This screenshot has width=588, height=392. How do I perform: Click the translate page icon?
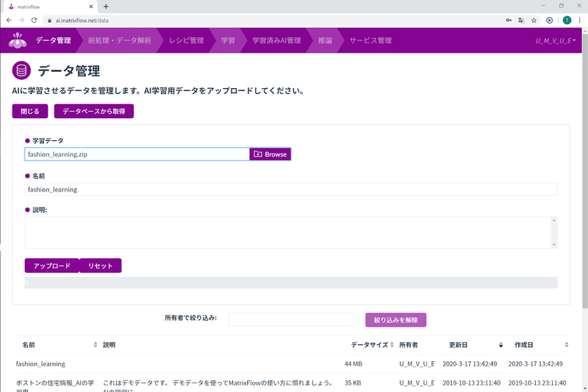coord(521,21)
